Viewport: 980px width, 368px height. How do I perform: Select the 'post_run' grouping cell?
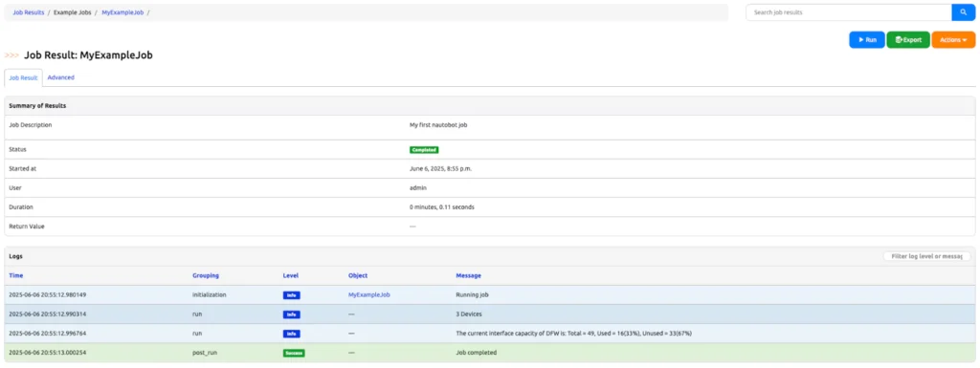(205, 353)
